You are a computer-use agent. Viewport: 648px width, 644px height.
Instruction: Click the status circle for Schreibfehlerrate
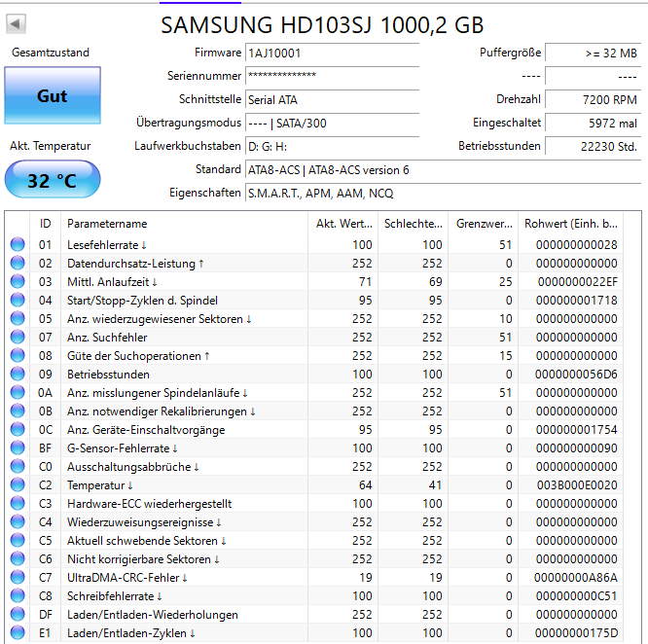(18, 595)
